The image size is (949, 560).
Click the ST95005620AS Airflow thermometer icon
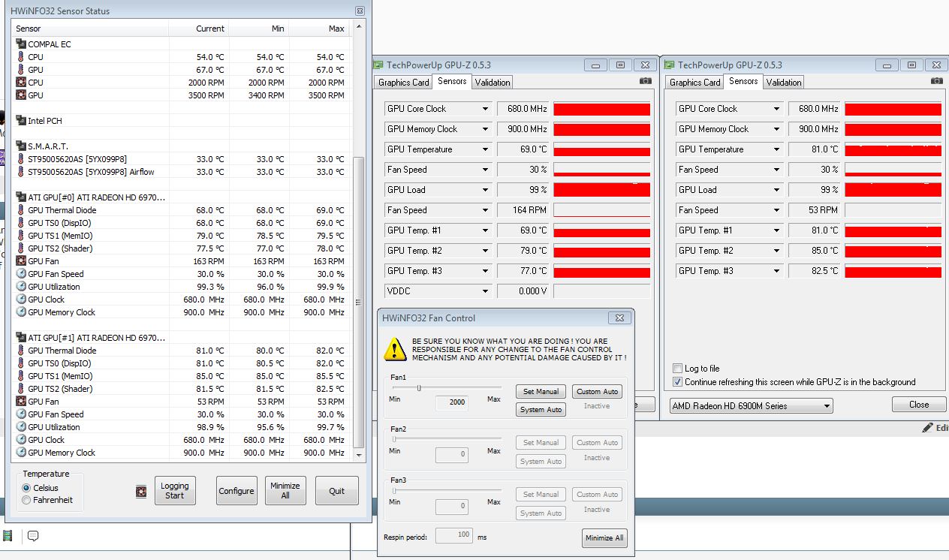pos(21,172)
